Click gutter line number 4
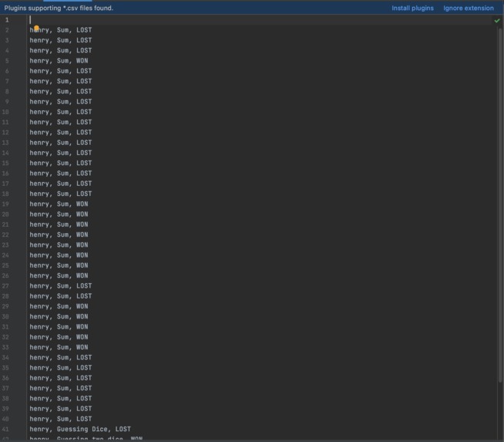Screen dimensions: 504x442 [7, 50]
